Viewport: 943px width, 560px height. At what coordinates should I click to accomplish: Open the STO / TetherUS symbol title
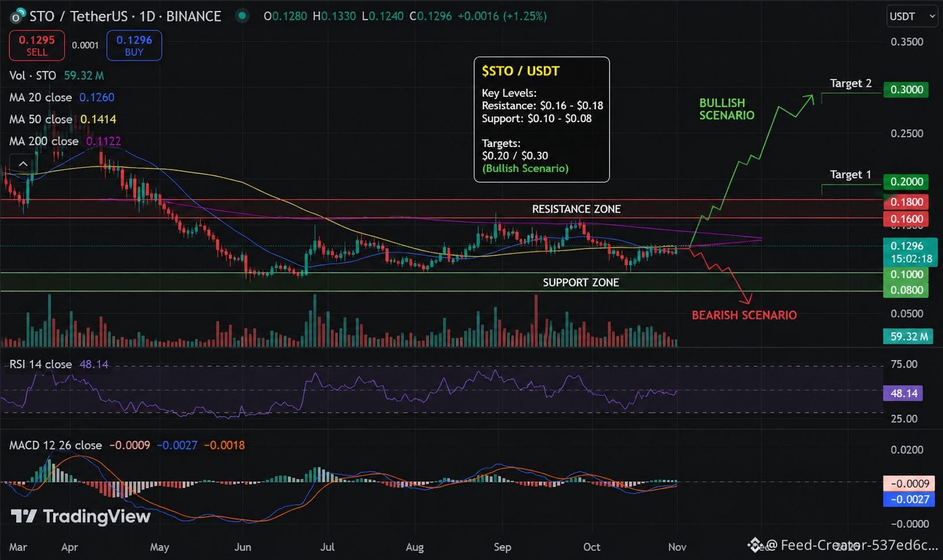tap(125, 16)
